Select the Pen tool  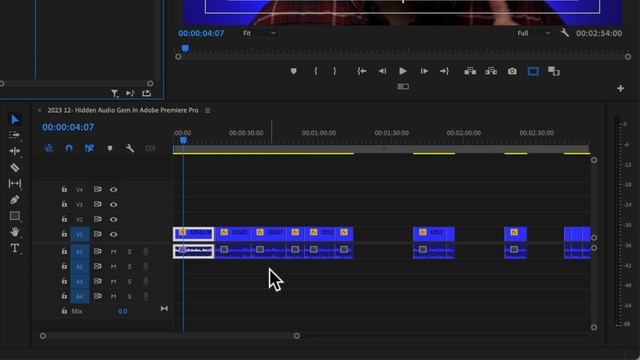[x=15, y=200]
